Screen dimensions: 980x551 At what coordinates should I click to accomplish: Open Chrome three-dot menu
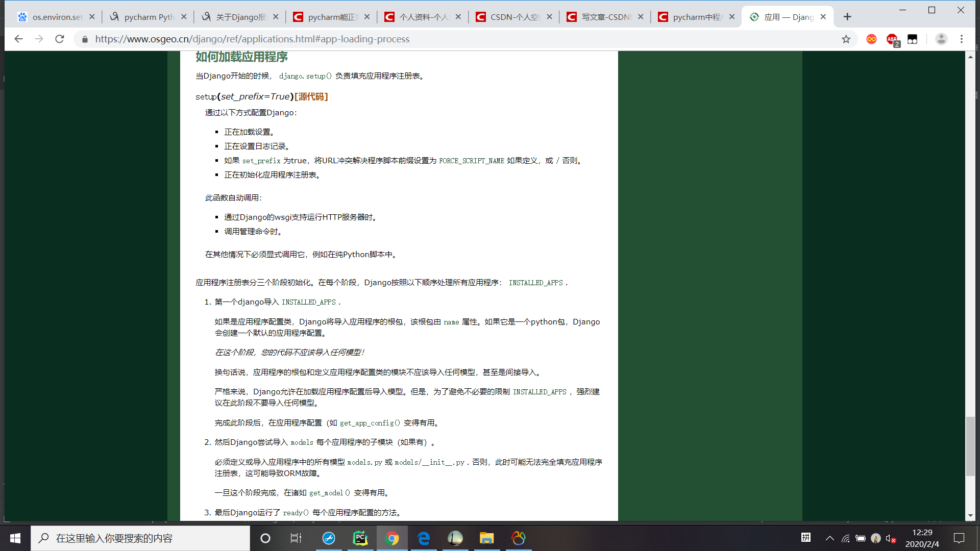click(x=962, y=39)
